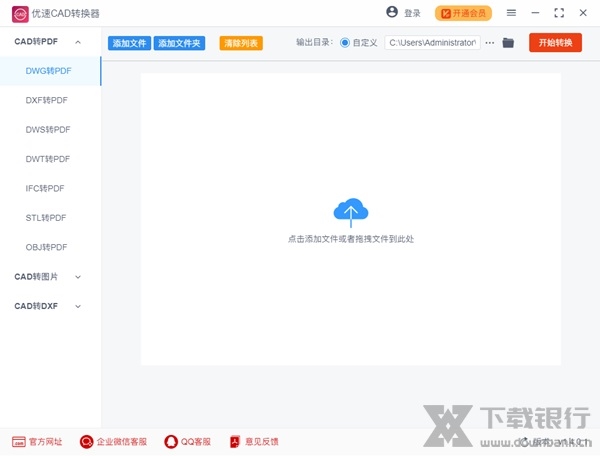Select DWT转PDF in the sidebar
Screen dimensions: 600x456
point(48,159)
